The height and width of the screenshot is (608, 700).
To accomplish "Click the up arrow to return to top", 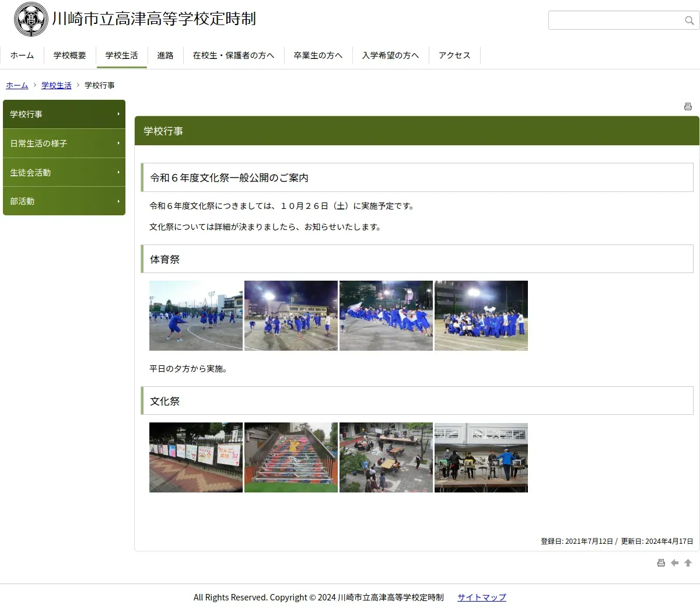I will [688, 563].
